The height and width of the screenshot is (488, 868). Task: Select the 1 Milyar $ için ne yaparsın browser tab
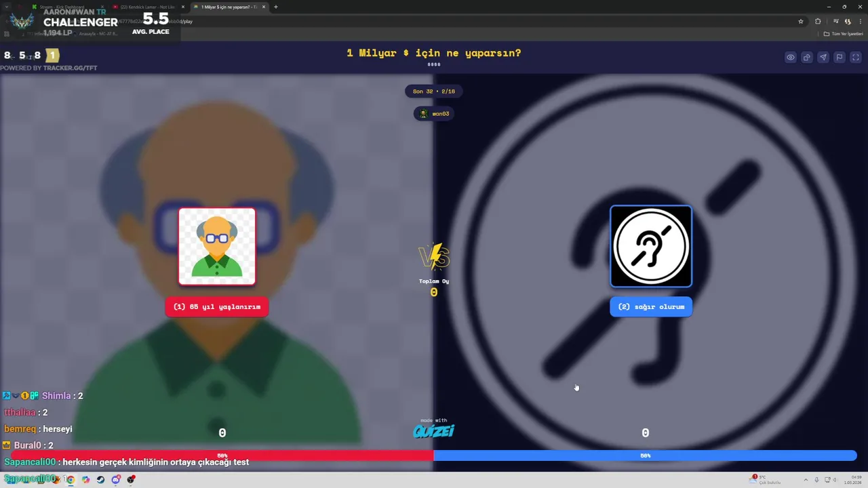(x=229, y=7)
